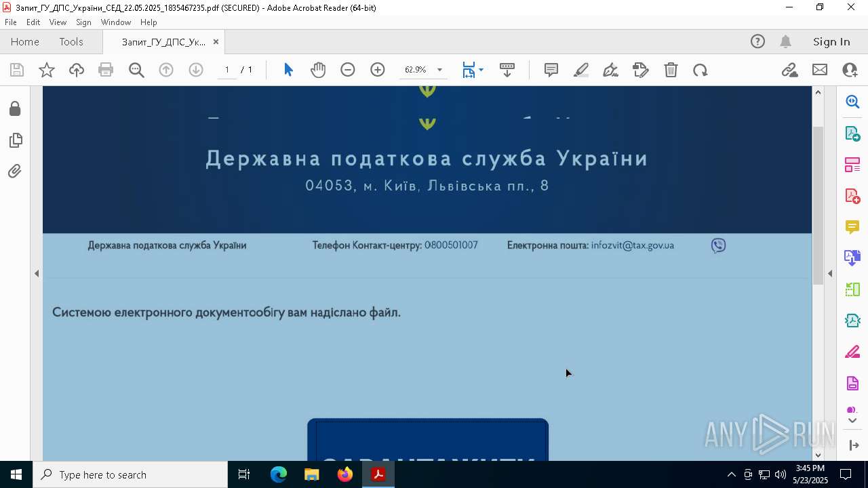Go to next page with down arrow
Image resolution: width=868 pixels, height=488 pixels.
[x=196, y=70]
